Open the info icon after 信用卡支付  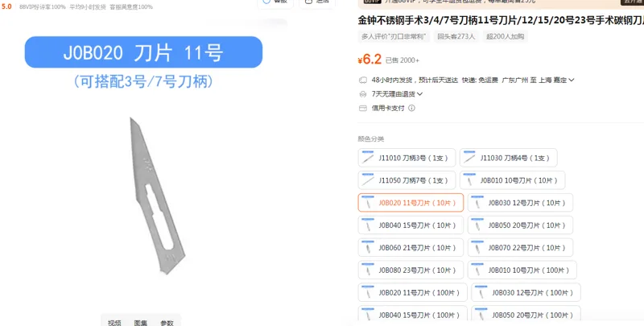[x=411, y=108]
